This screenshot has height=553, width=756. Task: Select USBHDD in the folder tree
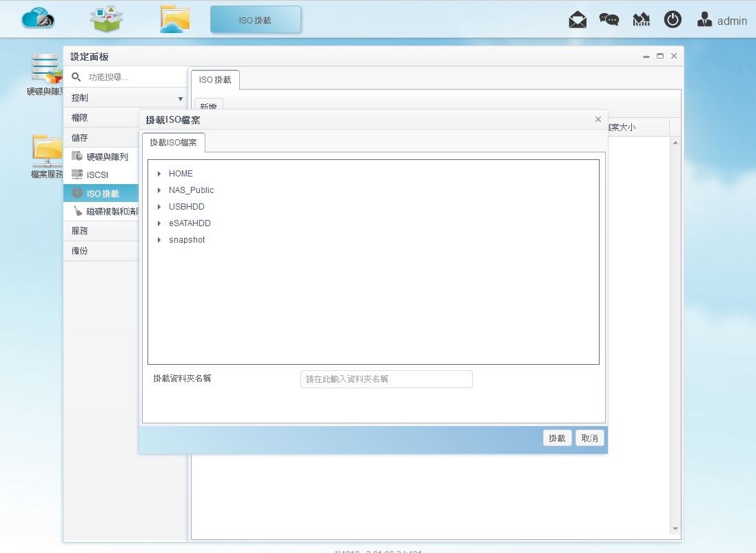tap(187, 207)
